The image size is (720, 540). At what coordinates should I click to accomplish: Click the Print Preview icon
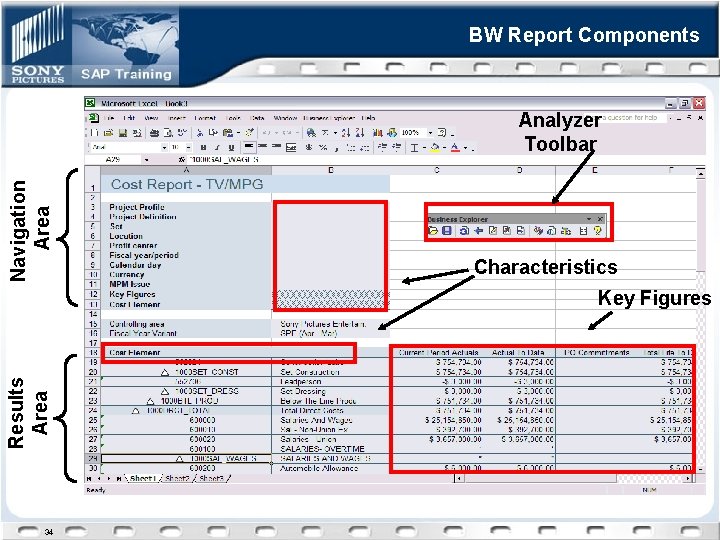169,133
